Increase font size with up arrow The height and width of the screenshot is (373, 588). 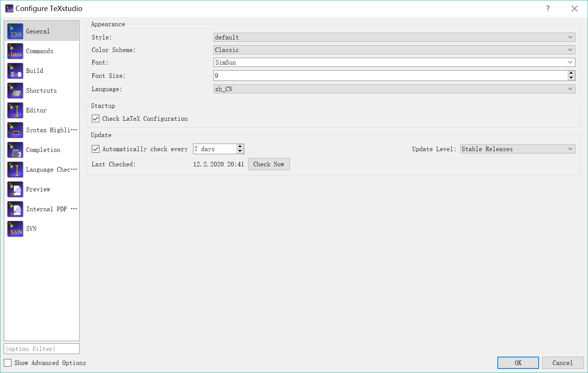click(x=571, y=73)
